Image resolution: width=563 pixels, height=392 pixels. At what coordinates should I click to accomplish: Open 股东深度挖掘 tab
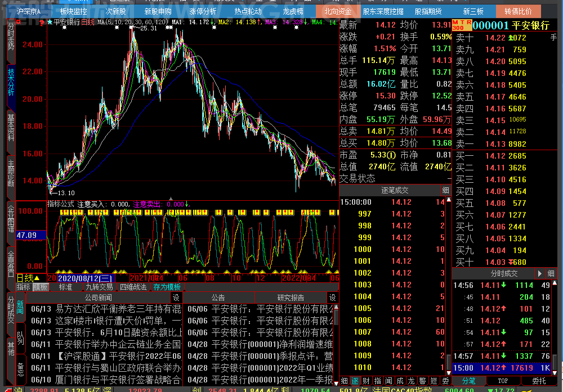pyautogui.click(x=383, y=11)
